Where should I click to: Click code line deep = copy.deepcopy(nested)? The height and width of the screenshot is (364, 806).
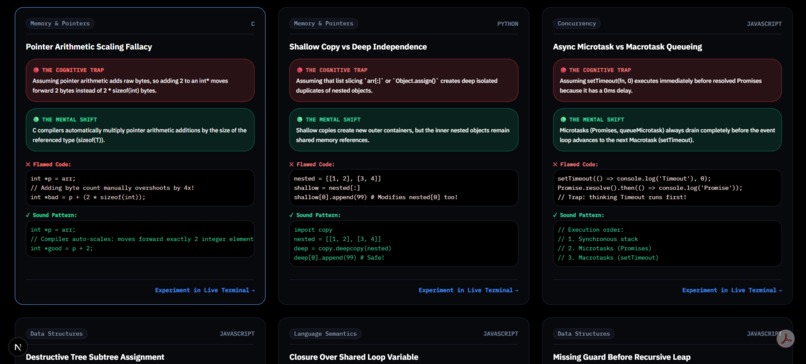[343, 248]
